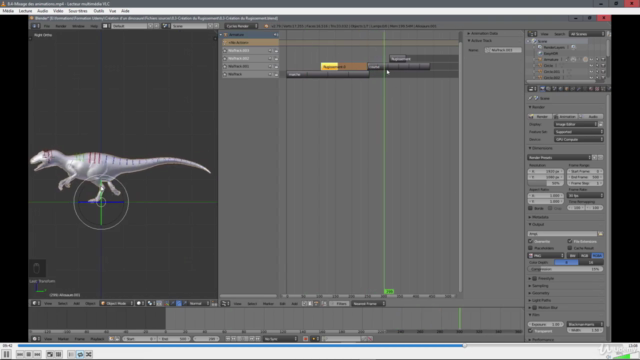The image size is (640, 360).
Task: Open VLC Audio menu
Action: click(x=42, y=11)
